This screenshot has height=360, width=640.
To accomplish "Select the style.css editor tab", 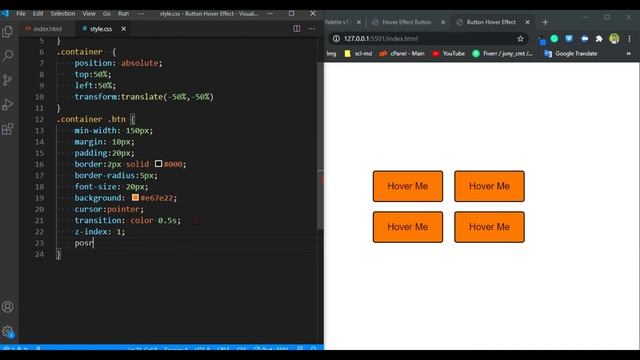I will [101, 29].
